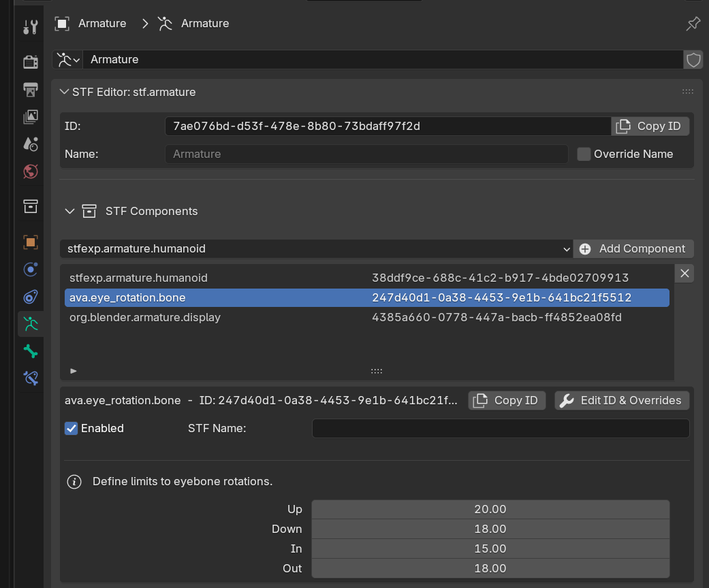Remove selected component with the X button
The image size is (709, 588).
(x=685, y=274)
